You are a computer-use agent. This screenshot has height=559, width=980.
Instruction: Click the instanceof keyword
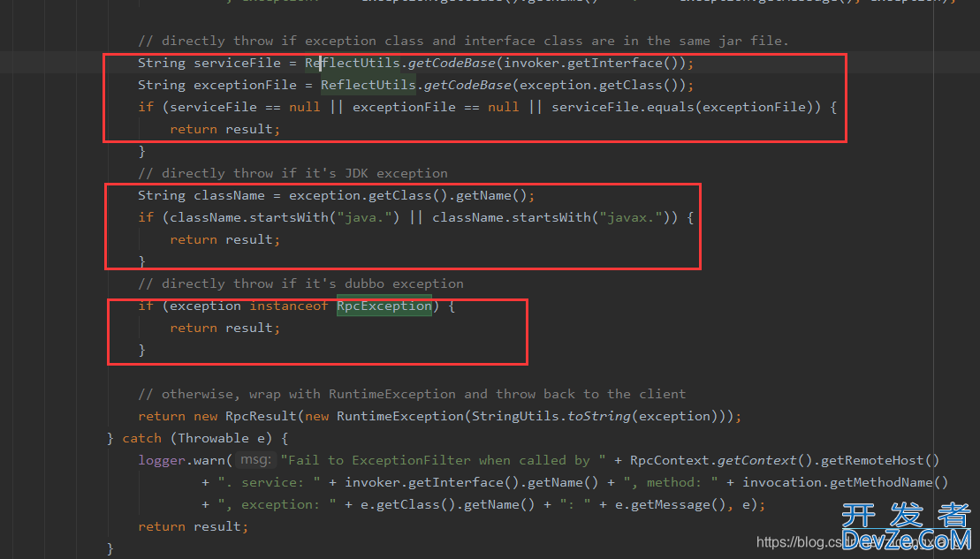click(x=288, y=306)
